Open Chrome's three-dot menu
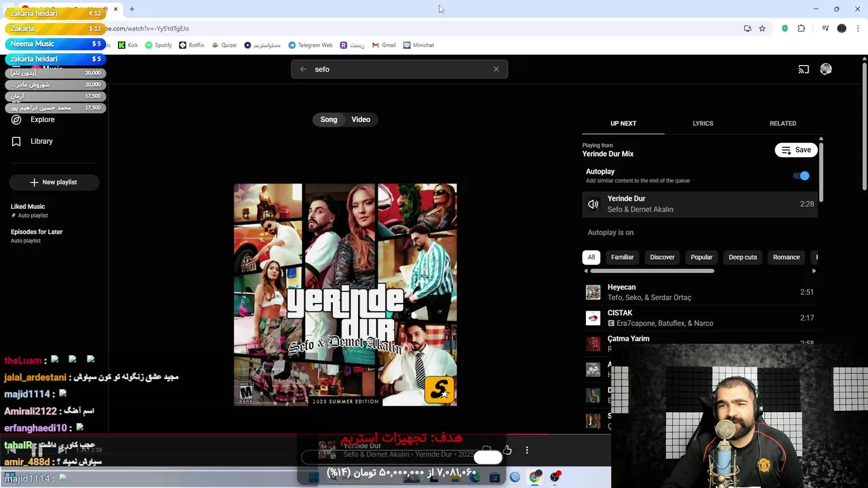Screen dimensions: 868x488 (x=858, y=28)
